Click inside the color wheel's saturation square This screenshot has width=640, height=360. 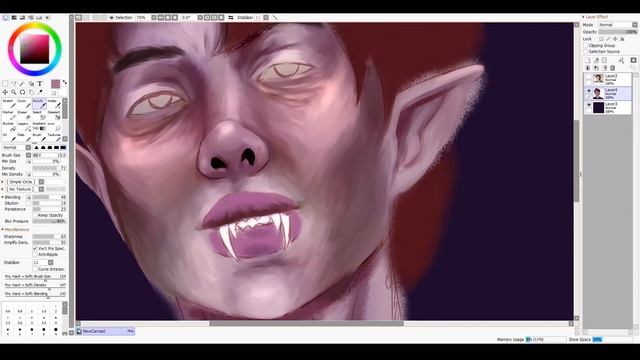pos(35,49)
